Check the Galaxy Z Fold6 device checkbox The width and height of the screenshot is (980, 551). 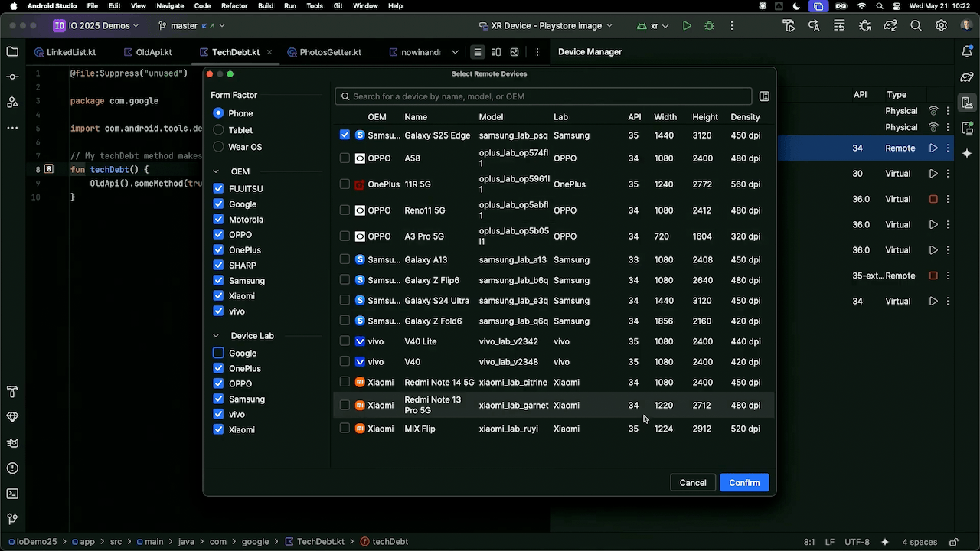point(345,321)
